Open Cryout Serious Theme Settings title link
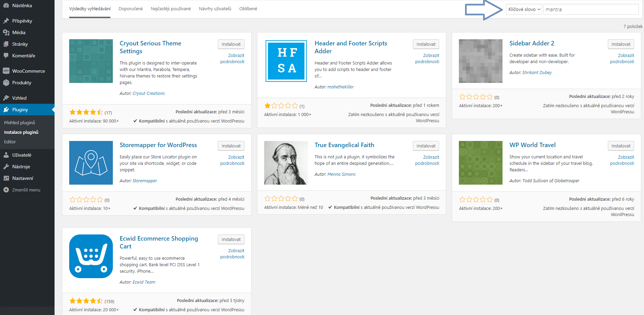Viewport: 644px width, 315px height. click(x=150, y=47)
